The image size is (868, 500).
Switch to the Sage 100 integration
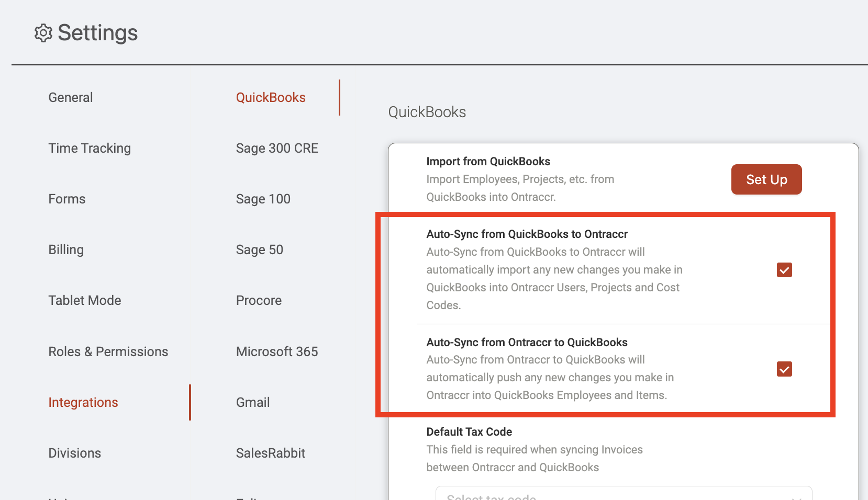point(263,199)
